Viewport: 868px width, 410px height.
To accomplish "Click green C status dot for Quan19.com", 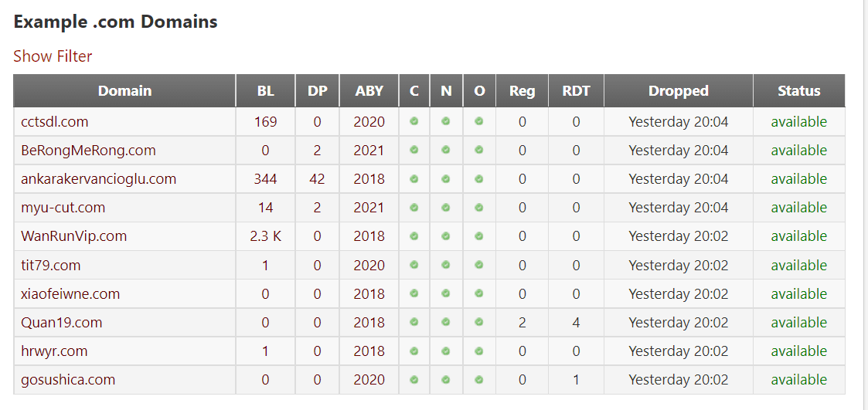I will coord(414,322).
